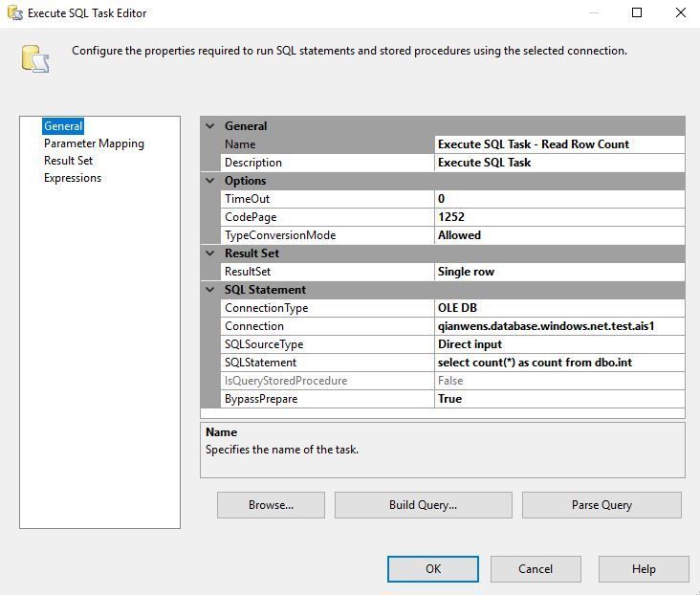The image size is (700, 595).
Task: Edit the Name value field
Action: (559, 144)
